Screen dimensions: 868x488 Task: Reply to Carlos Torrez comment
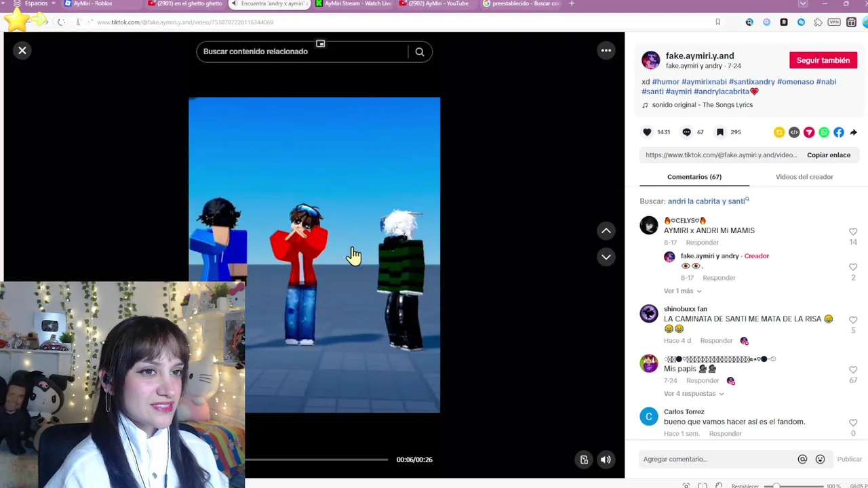pyautogui.click(x=725, y=434)
